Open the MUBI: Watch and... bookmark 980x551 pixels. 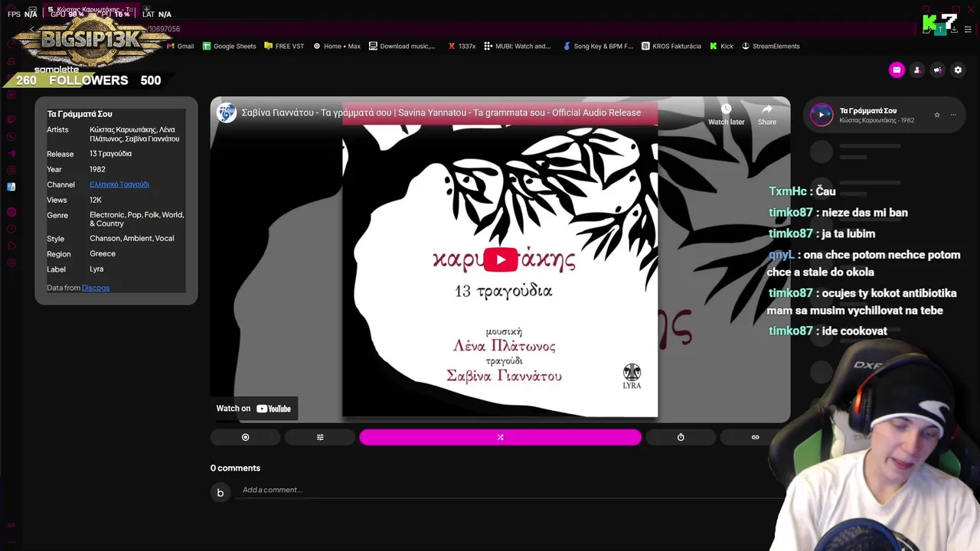point(518,46)
